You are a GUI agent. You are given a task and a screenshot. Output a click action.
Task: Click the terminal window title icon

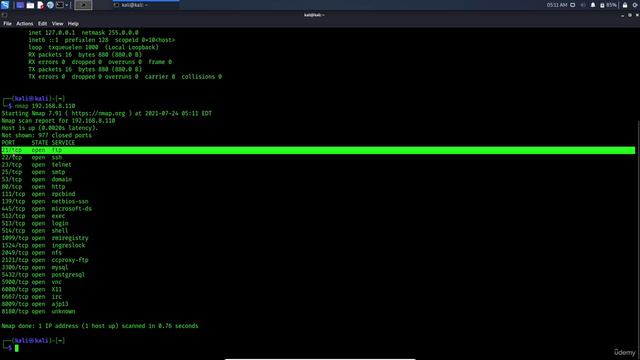(x=4, y=15)
